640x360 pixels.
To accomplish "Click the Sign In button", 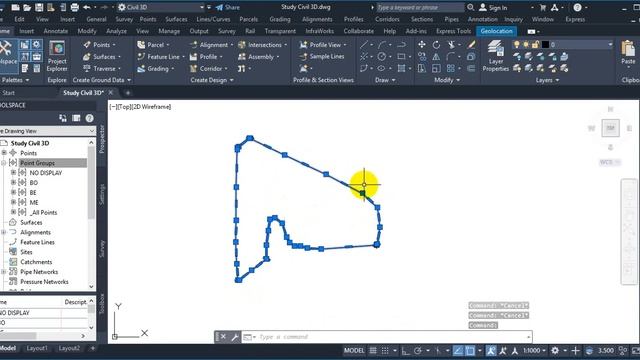I will pyautogui.click(x=493, y=7).
